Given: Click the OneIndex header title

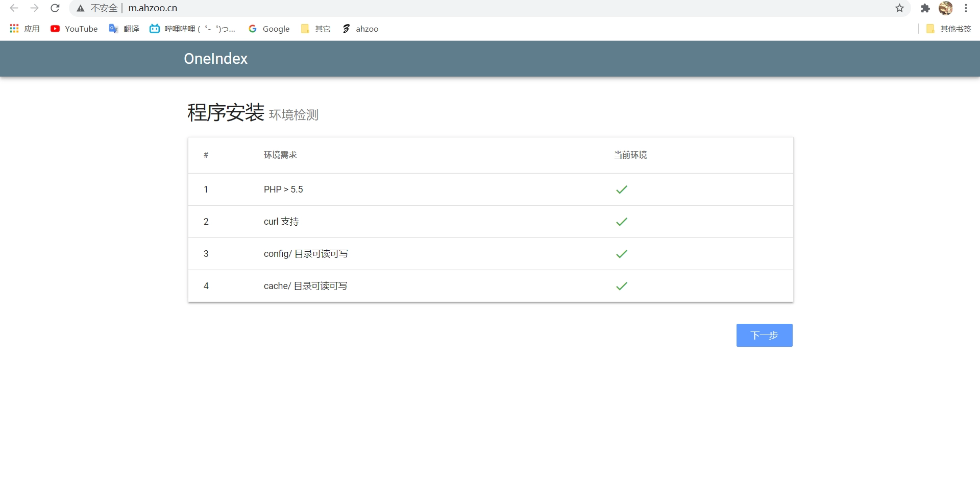Looking at the screenshot, I should click(x=215, y=59).
